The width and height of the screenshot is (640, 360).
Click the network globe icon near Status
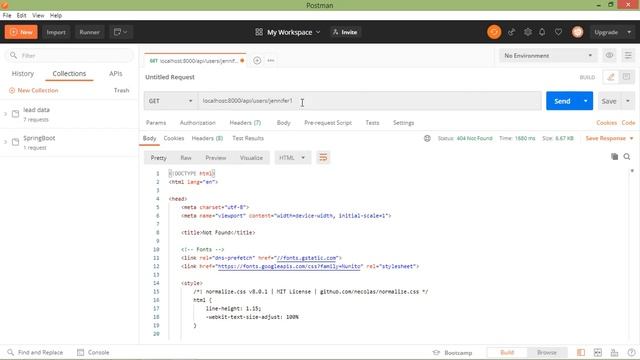427,138
